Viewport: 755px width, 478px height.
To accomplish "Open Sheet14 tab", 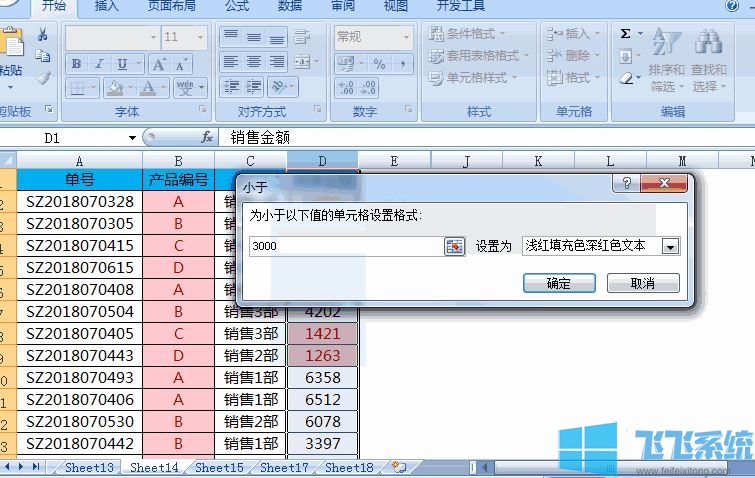I will point(154,467).
